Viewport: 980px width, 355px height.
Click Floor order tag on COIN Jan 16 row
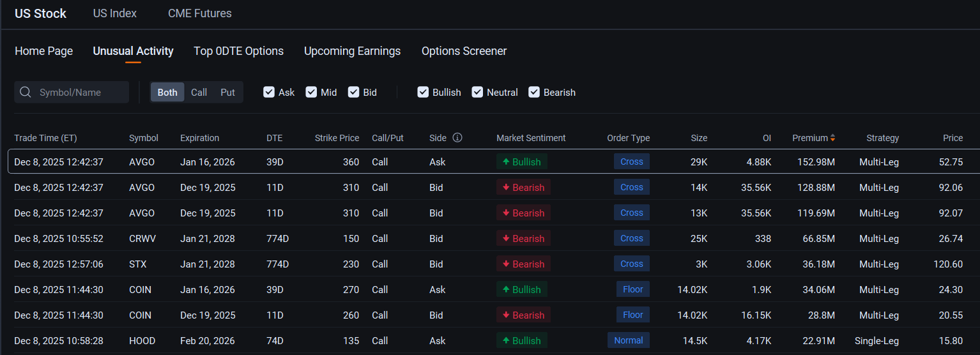[x=632, y=289]
